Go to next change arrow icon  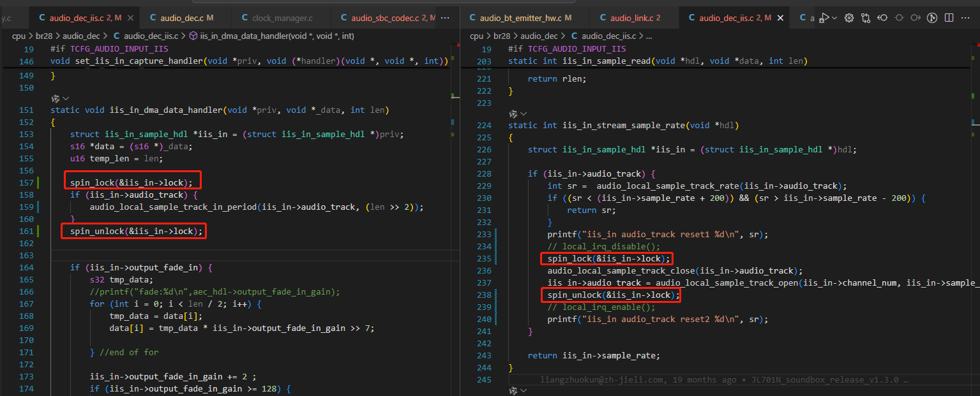pos(916,18)
